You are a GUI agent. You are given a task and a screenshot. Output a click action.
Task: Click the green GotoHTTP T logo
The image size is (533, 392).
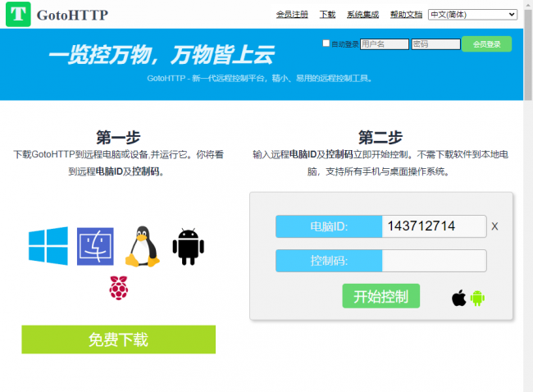pos(18,14)
